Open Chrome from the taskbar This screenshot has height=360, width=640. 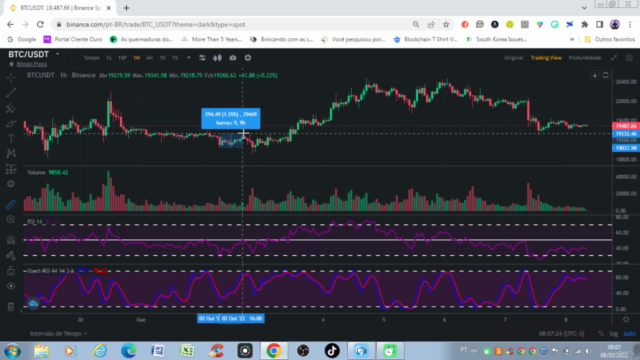tap(274, 351)
